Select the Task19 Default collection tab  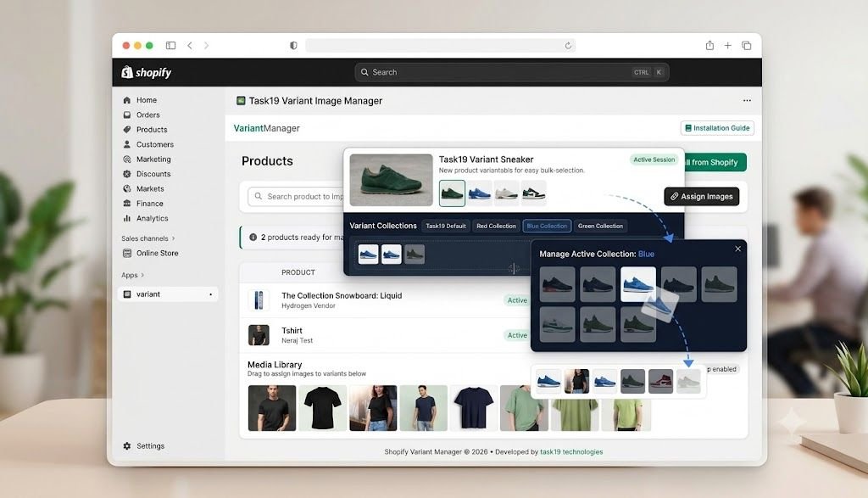point(446,226)
